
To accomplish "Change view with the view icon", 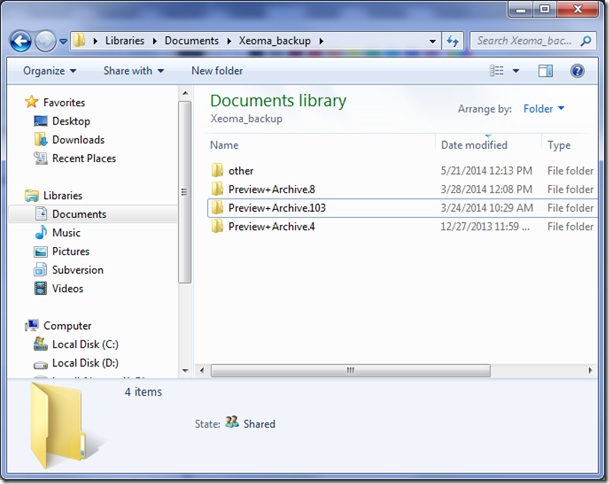I will coord(496,71).
